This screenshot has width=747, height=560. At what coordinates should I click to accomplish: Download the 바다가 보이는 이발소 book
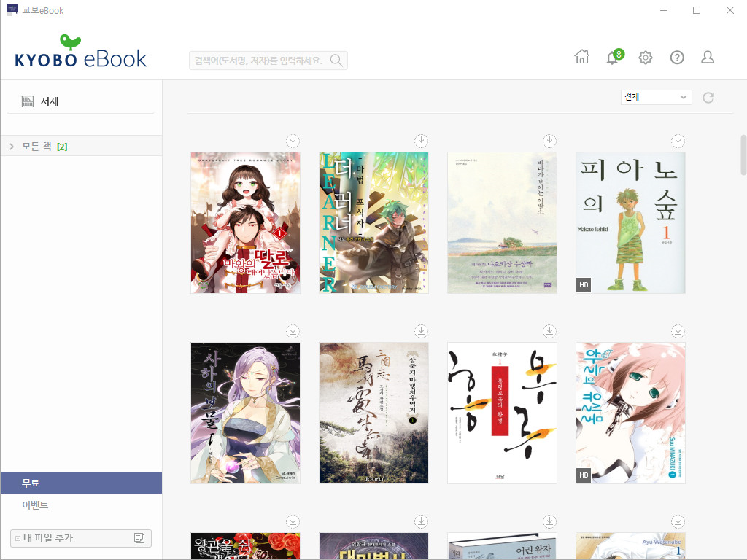(550, 141)
